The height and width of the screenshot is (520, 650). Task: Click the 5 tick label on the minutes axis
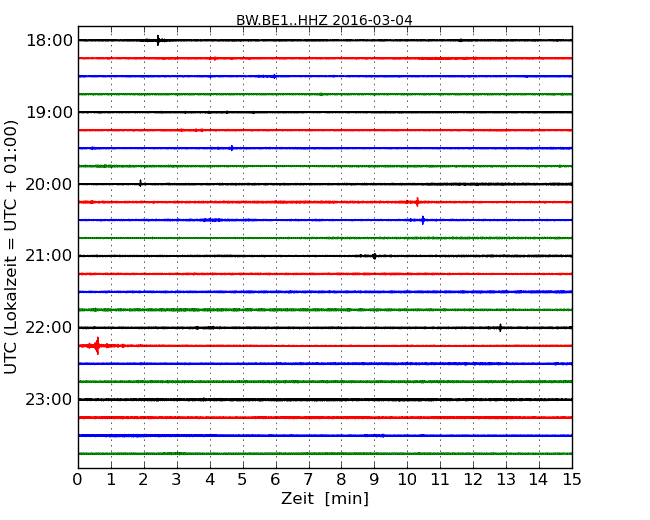[243, 479]
